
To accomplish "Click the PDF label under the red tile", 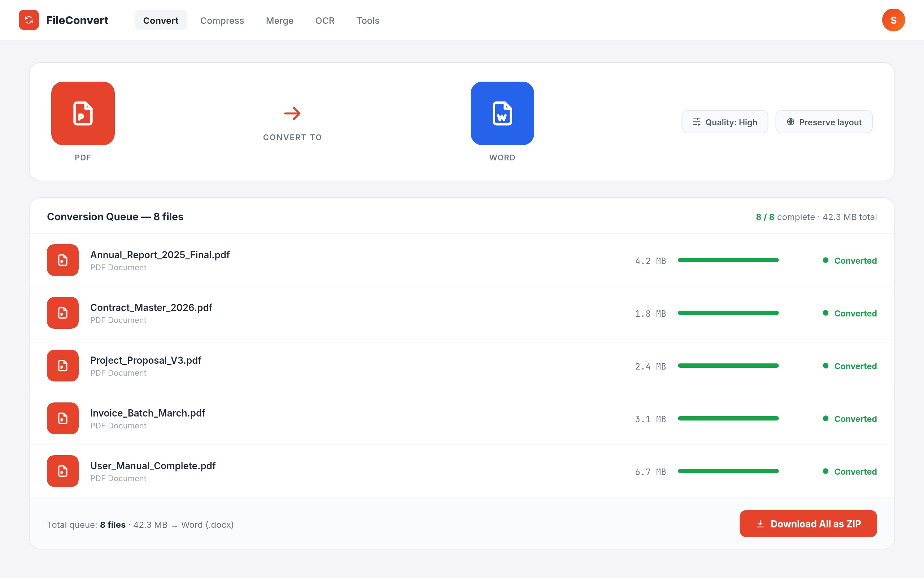I will click(x=83, y=158).
